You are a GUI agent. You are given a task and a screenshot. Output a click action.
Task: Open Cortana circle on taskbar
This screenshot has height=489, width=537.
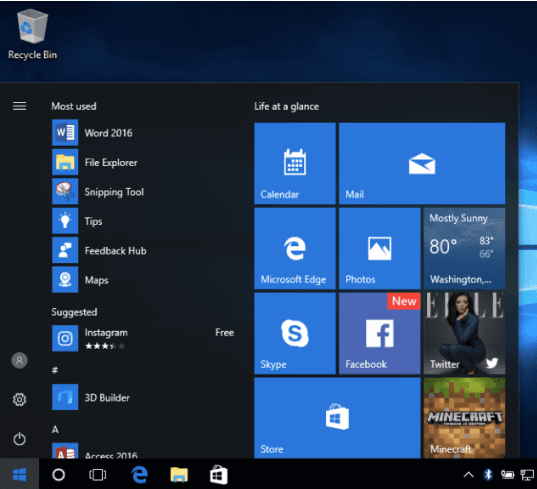tap(58, 475)
